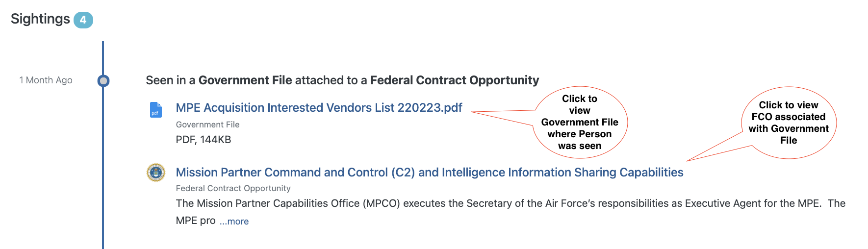Click the Sightings count badge showing 4
The width and height of the screenshot is (868, 249).
(83, 20)
